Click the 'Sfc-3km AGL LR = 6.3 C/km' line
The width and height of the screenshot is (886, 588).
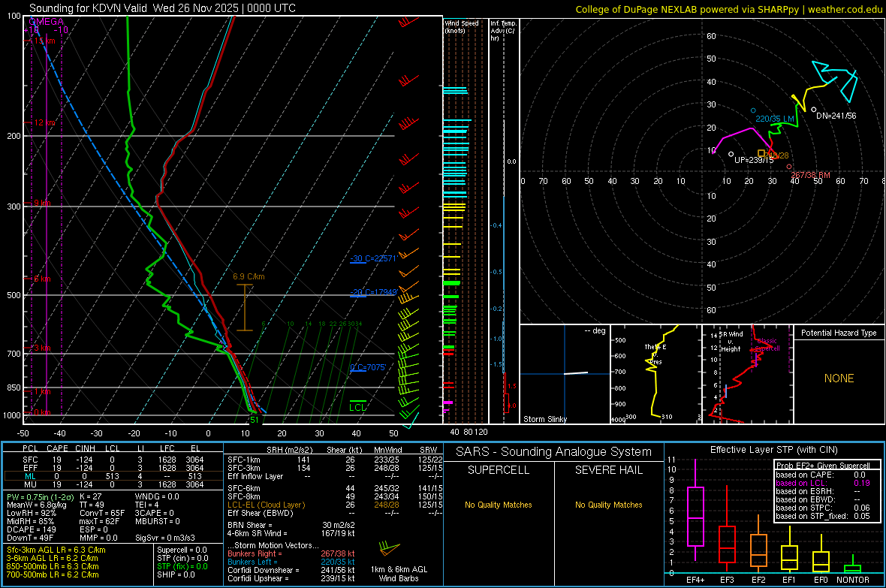click(56, 550)
